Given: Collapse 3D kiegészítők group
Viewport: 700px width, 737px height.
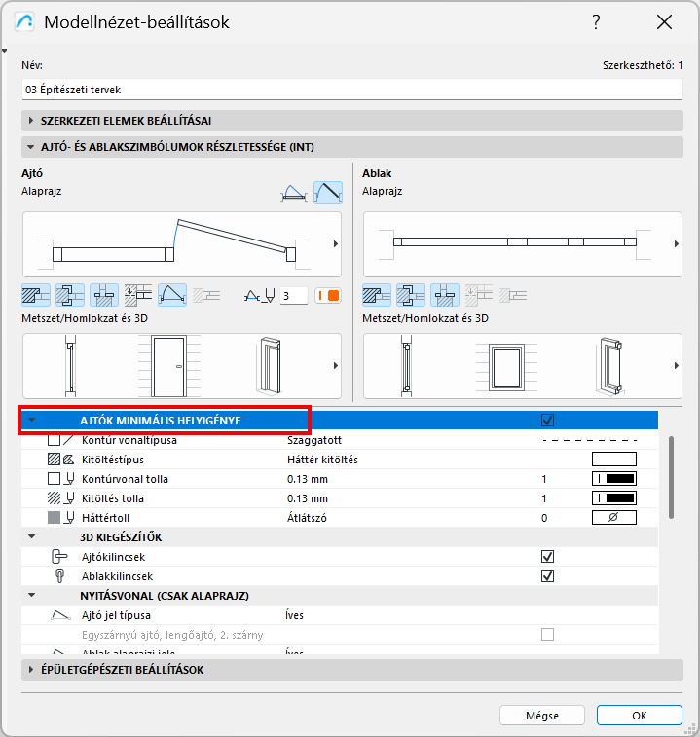Looking at the screenshot, I should (x=31, y=536).
